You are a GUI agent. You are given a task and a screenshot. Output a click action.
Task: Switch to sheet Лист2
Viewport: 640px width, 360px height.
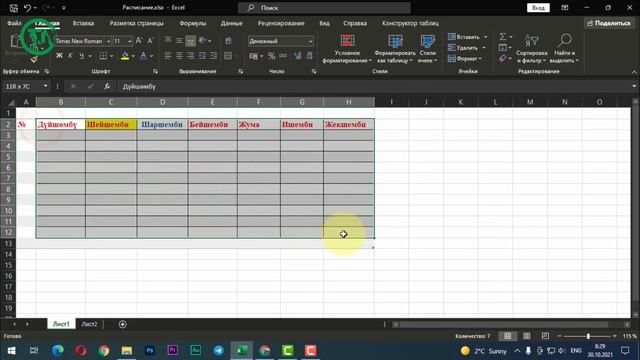coord(89,324)
